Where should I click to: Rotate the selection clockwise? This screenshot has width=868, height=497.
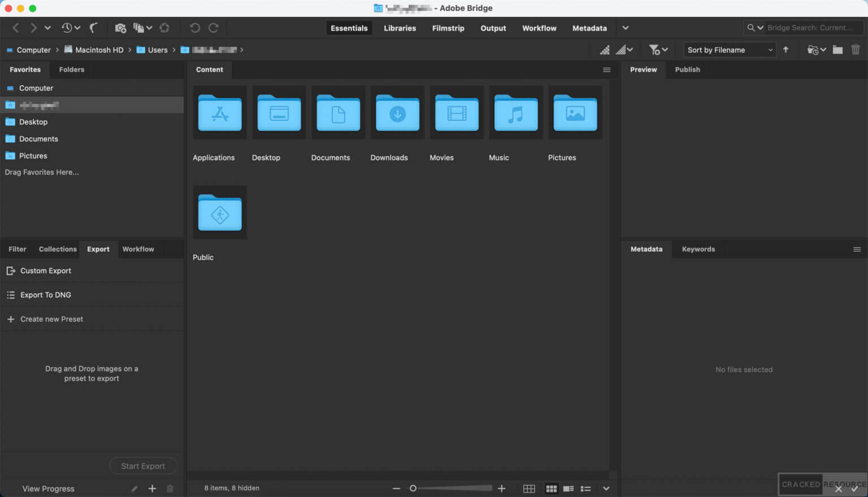[214, 27]
